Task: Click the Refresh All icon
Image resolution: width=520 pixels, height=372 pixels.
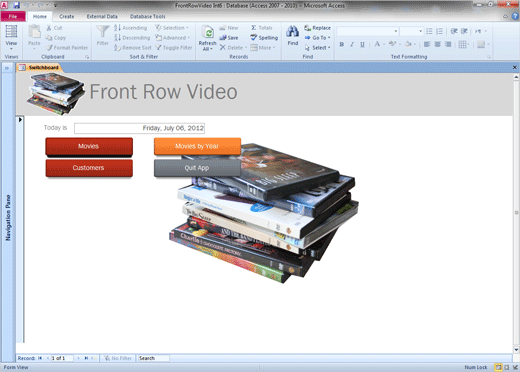Action: tap(208, 32)
